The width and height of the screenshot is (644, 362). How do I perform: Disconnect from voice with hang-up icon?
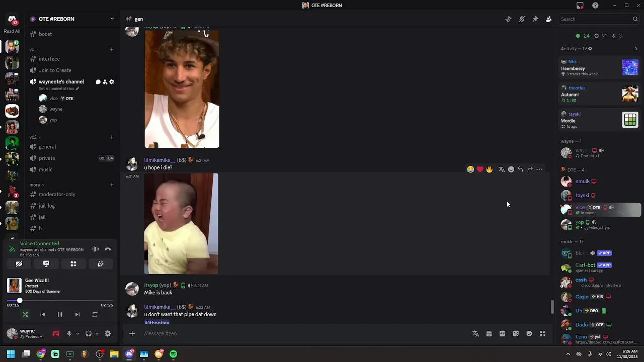(108, 249)
